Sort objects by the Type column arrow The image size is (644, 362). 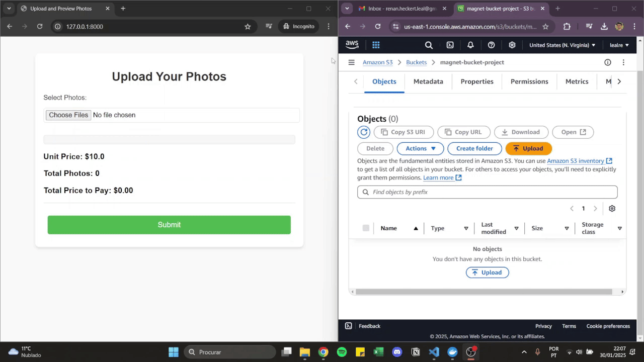(x=466, y=228)
